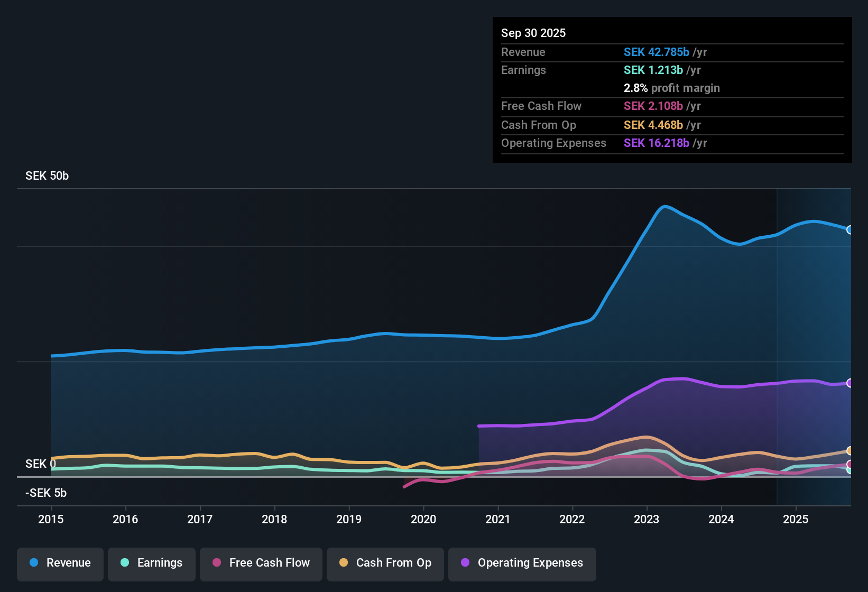Screen dimensions: 868x592
Task: Click the purple Operating Expenses legend dot
Action: [x=464, y=563]
